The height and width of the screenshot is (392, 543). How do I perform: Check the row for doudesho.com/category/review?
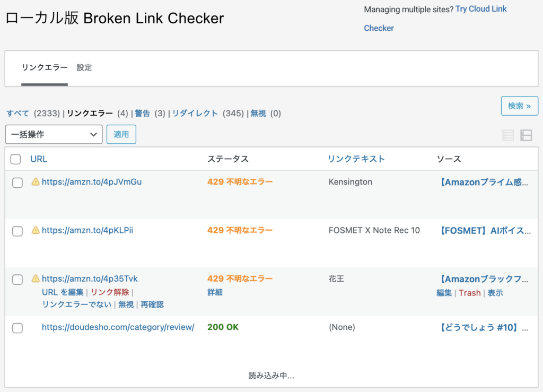tap(17, 328)
